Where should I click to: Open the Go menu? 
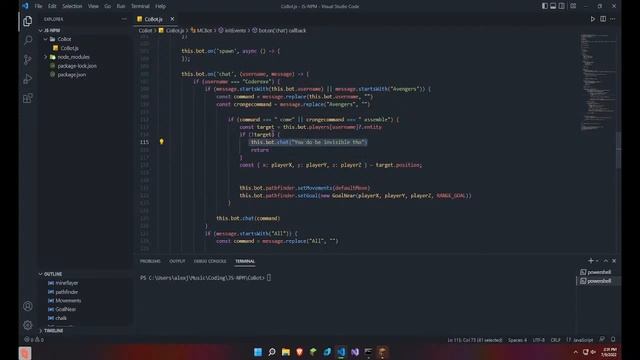pyautogui.click(x=108, y=6)
